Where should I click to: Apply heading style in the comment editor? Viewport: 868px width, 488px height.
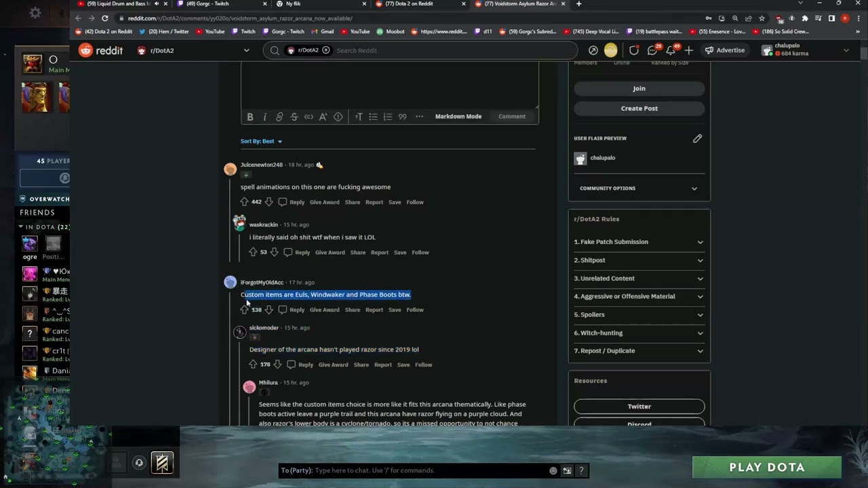(359, 117)
